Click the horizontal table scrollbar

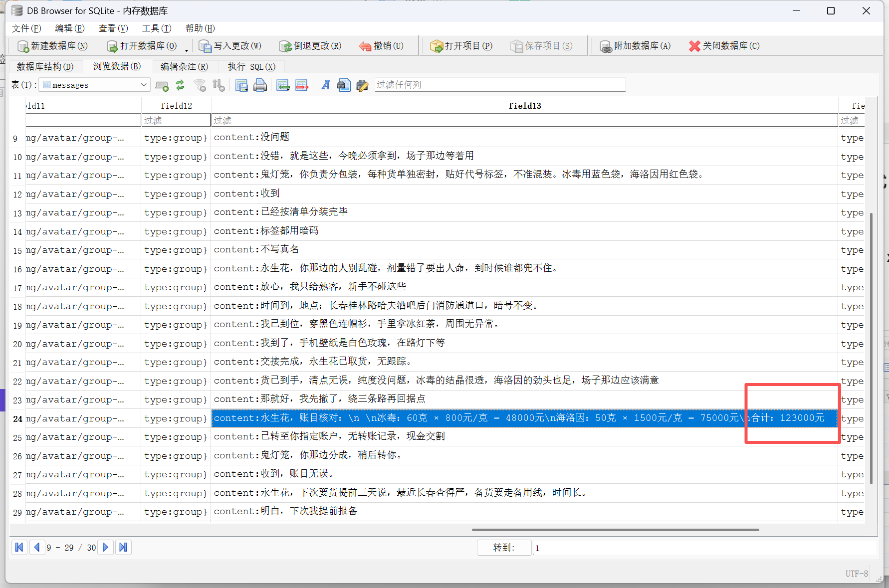(615, 530)
